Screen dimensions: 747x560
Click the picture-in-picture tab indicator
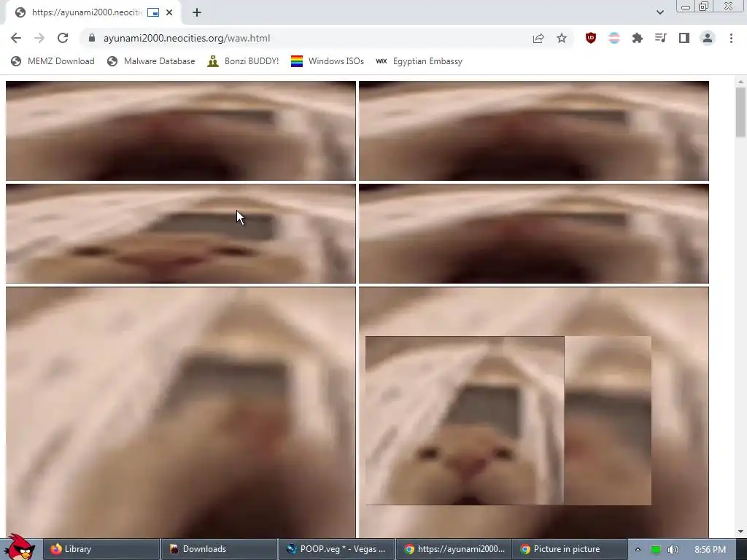point(153,12)
